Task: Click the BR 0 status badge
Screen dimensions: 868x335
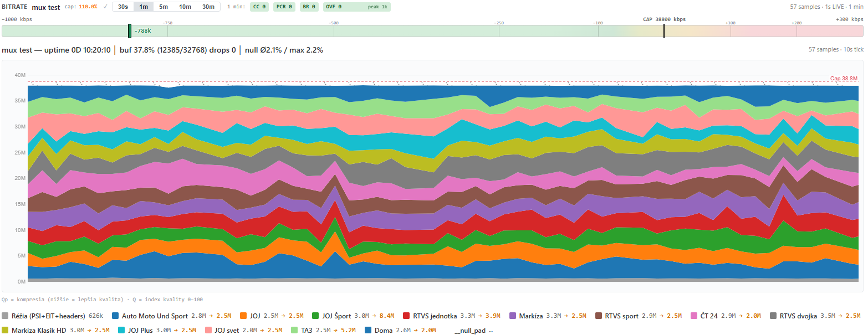Action: (x=309, y=7)
